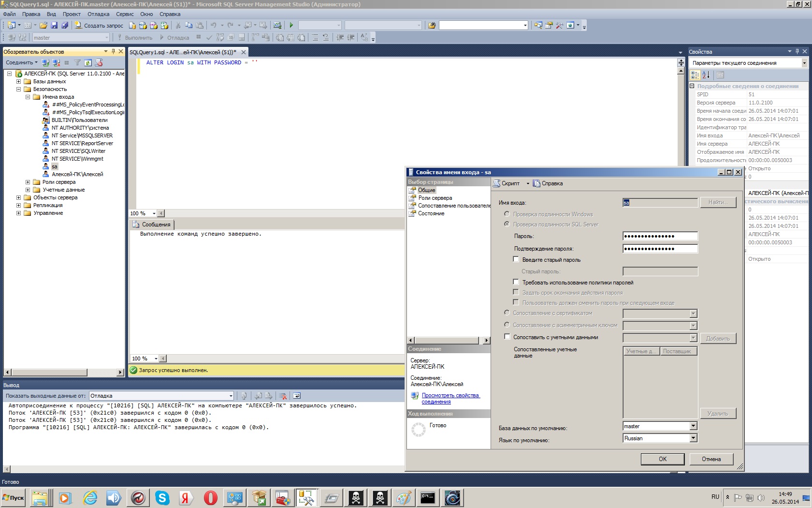Click the Parse checkmark icon in SQL toolbar
The height and width of the screenshot is (508, 812).
coord(209,37)
